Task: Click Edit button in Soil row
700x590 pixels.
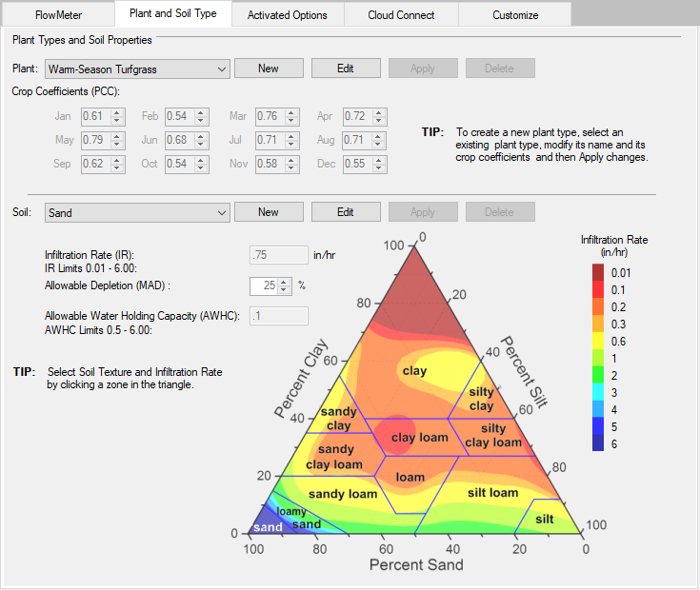Action: (x=346, y=212)
